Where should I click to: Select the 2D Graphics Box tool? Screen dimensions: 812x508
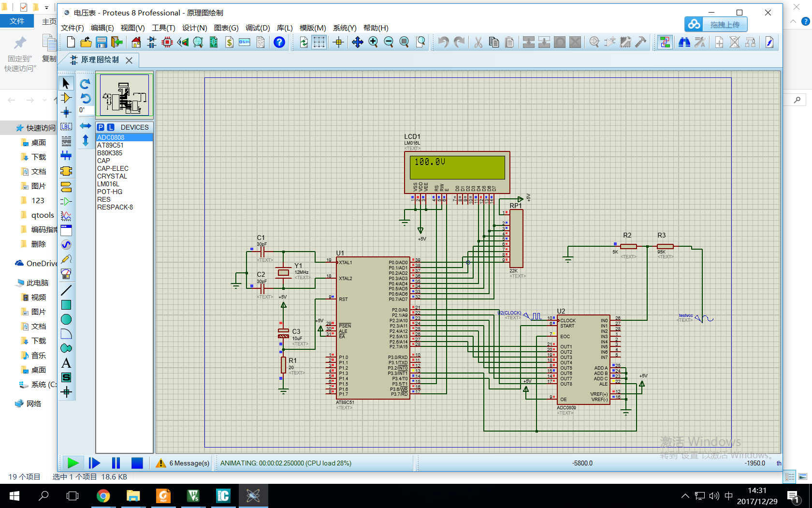point(66,305)
